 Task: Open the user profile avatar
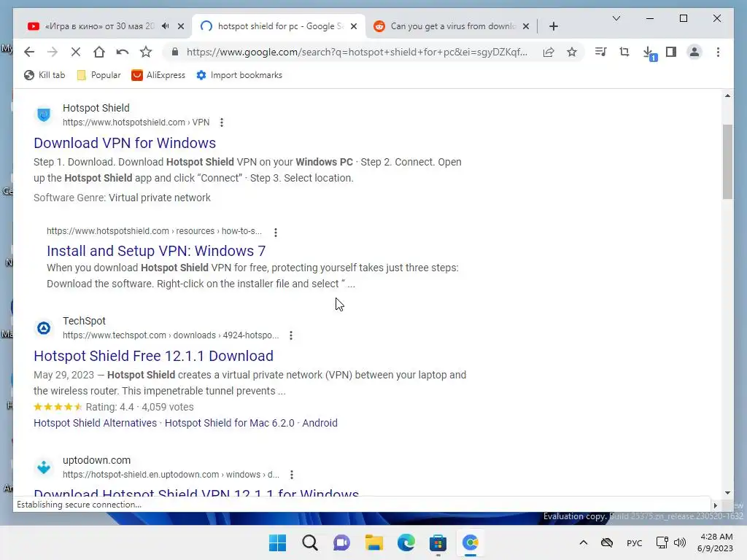coord(694,52)
